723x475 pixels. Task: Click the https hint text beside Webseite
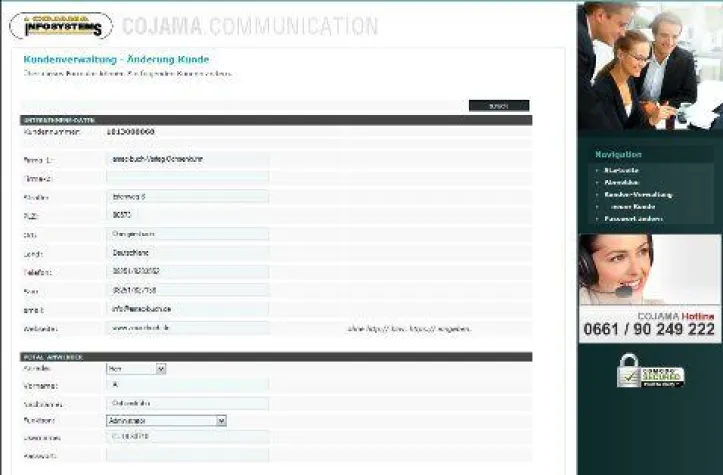tap(409, 329)
